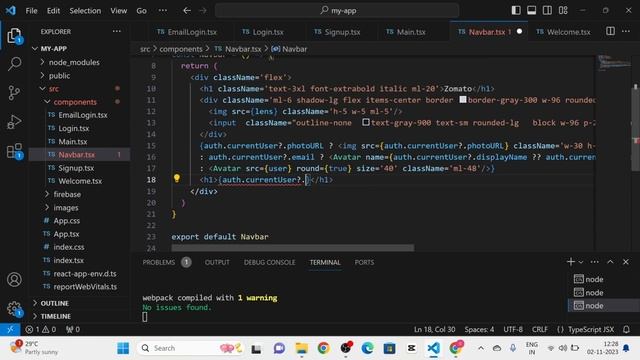640x360 pixels.
Task: Click CRLF end of line setting
Action: coord(540,329)
